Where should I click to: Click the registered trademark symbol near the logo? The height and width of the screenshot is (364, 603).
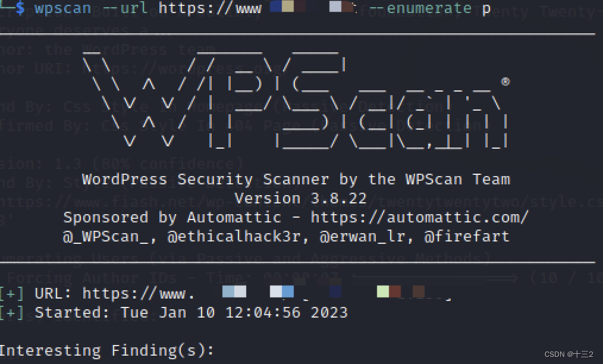click(x=505, y=81)
